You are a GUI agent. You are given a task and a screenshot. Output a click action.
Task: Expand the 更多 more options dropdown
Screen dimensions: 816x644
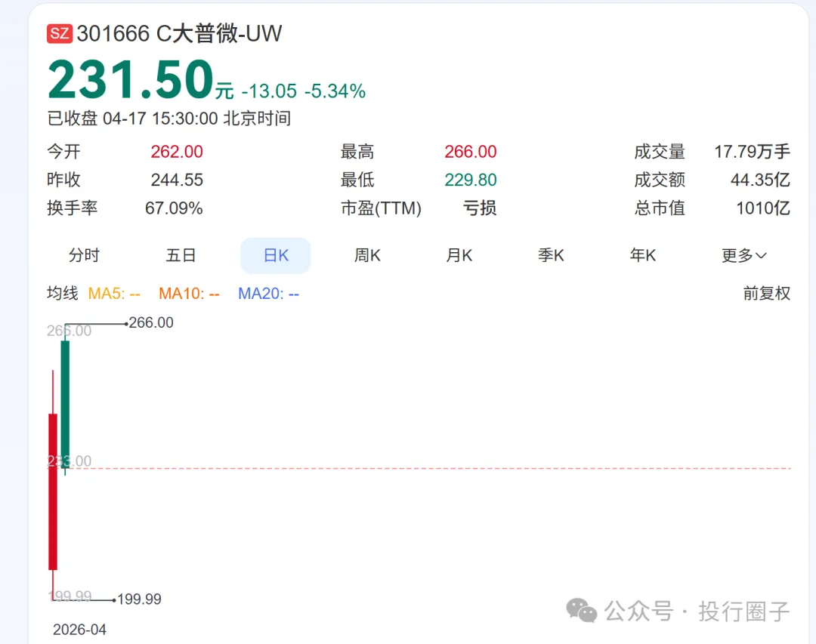point(743,255)
